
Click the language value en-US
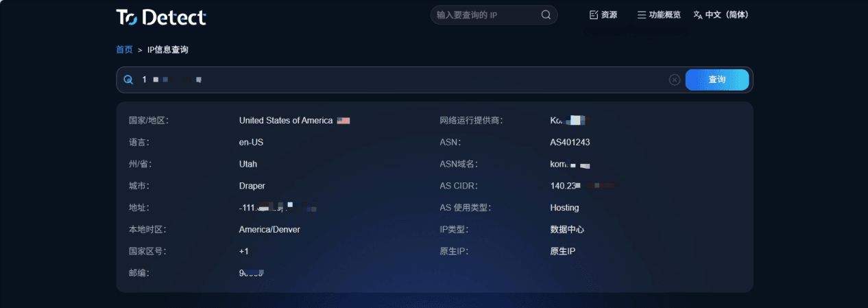pos(251,143)
